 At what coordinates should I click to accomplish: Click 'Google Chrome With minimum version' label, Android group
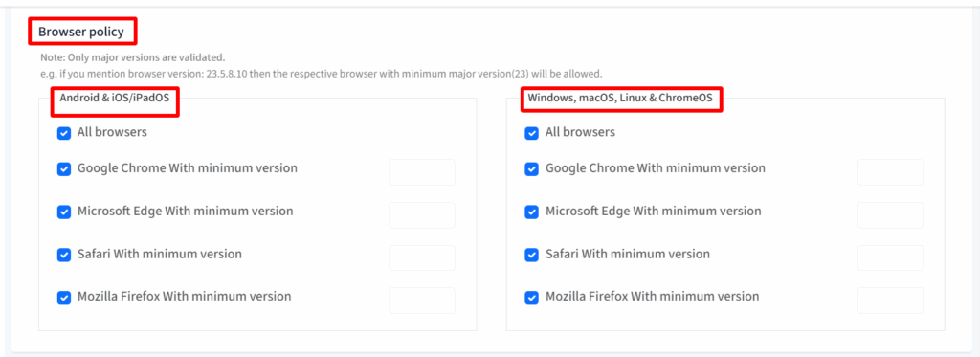click(x=188, y=168)
